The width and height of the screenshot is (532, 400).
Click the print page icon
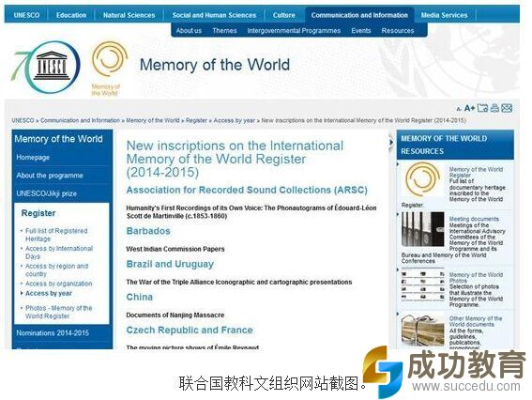click(494, 108)
